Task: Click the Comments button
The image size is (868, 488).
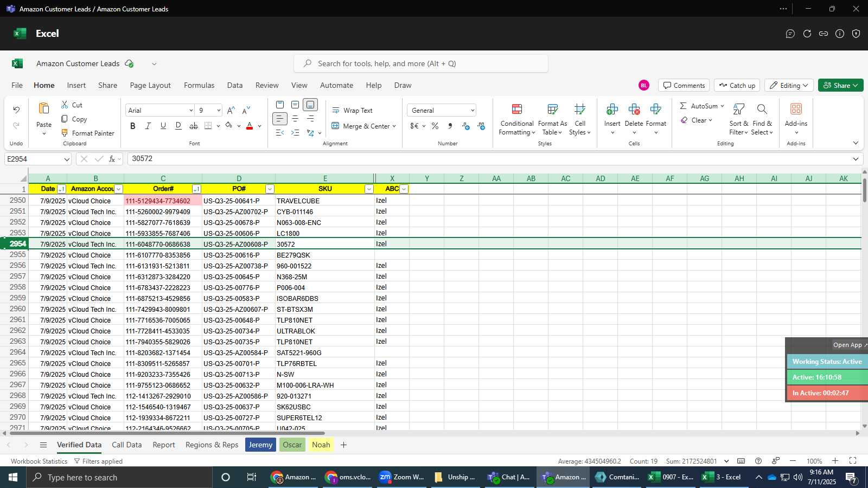Action: point(684,85)
